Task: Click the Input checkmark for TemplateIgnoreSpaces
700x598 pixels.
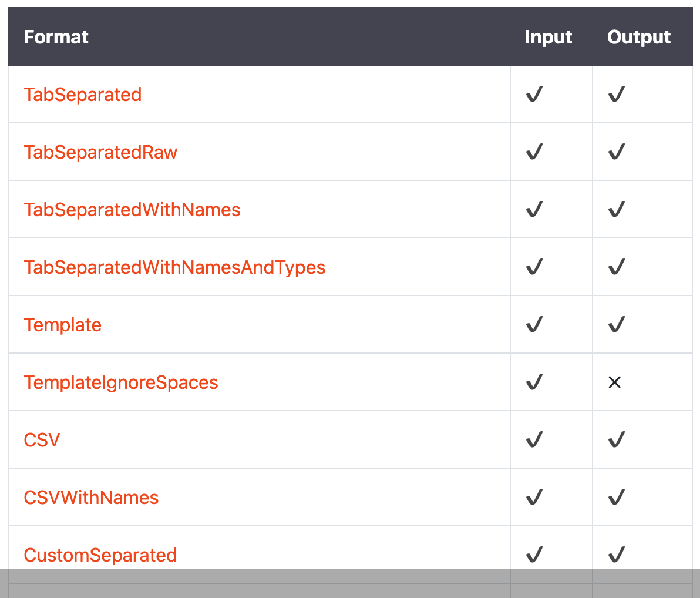Action: (534, 382)
